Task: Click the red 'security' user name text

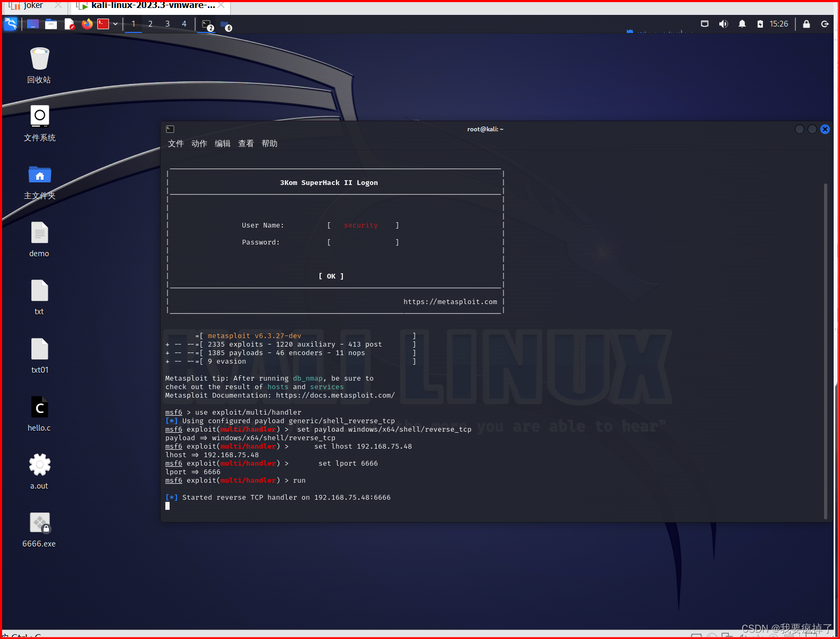Action: click(x=361, y=225)
